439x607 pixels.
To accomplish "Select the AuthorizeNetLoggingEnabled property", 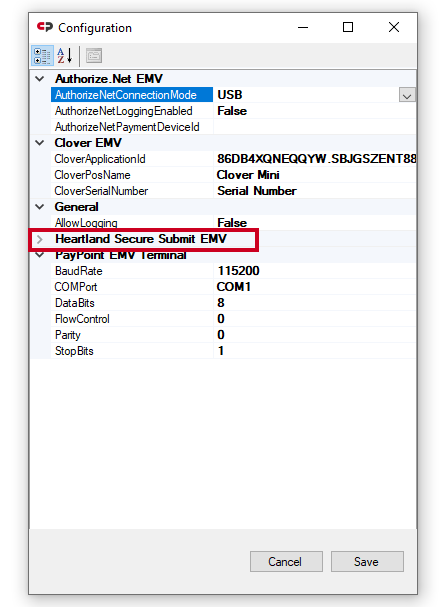I will point(132,111).
